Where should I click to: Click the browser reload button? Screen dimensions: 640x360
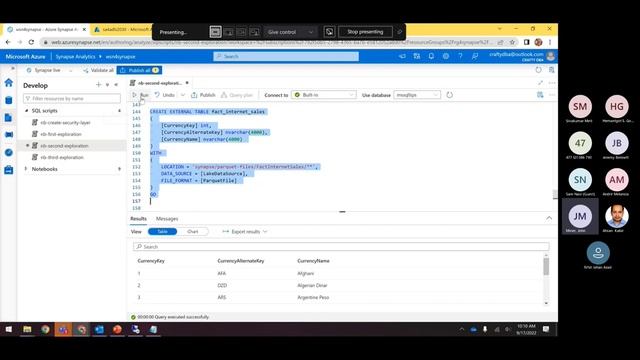click(x=31, y=42)
